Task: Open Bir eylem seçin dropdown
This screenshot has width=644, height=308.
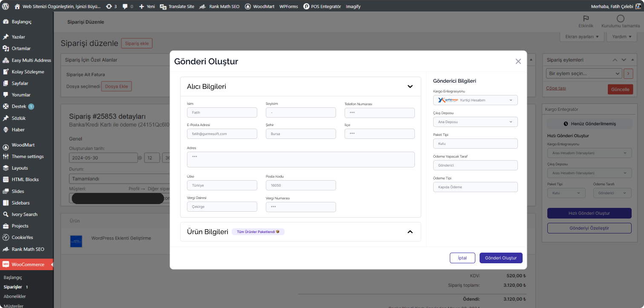Action: (584, 74)
